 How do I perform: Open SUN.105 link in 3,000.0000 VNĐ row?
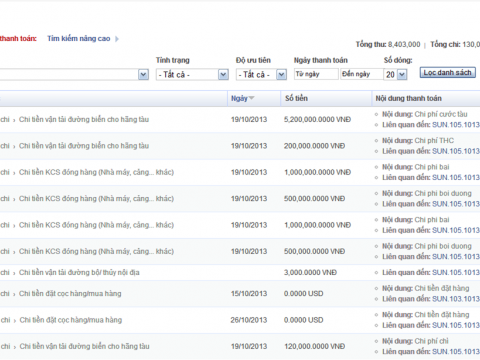pos(456,273)
